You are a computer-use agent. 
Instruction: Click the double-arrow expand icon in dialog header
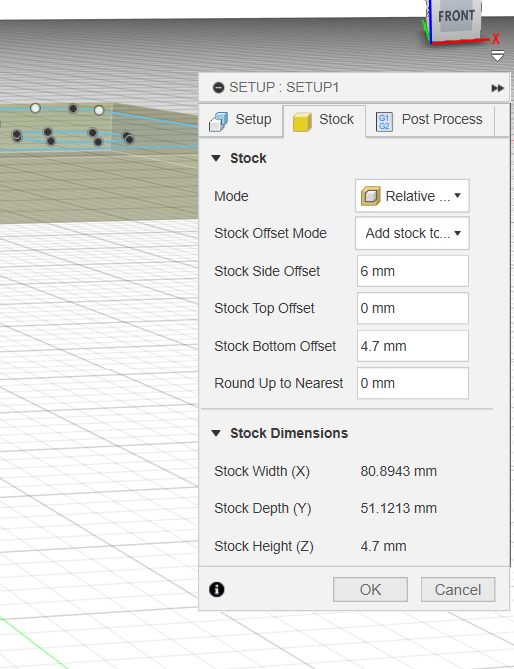[497, 88]
